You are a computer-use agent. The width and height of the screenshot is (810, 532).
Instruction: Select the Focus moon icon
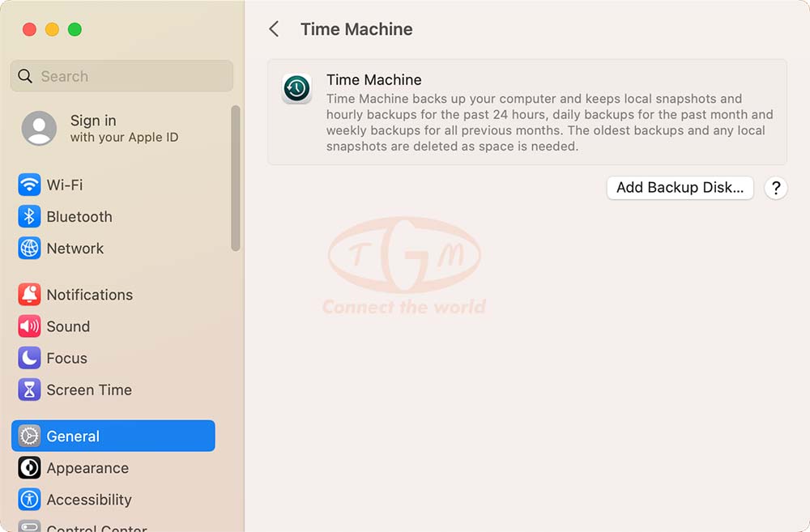tap(29, 358)
